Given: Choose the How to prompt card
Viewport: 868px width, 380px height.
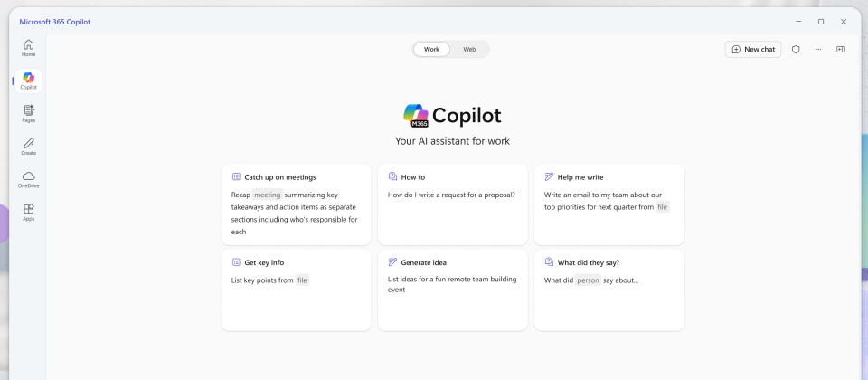Looking at the screenshot, I should click(x=452, y=204).
